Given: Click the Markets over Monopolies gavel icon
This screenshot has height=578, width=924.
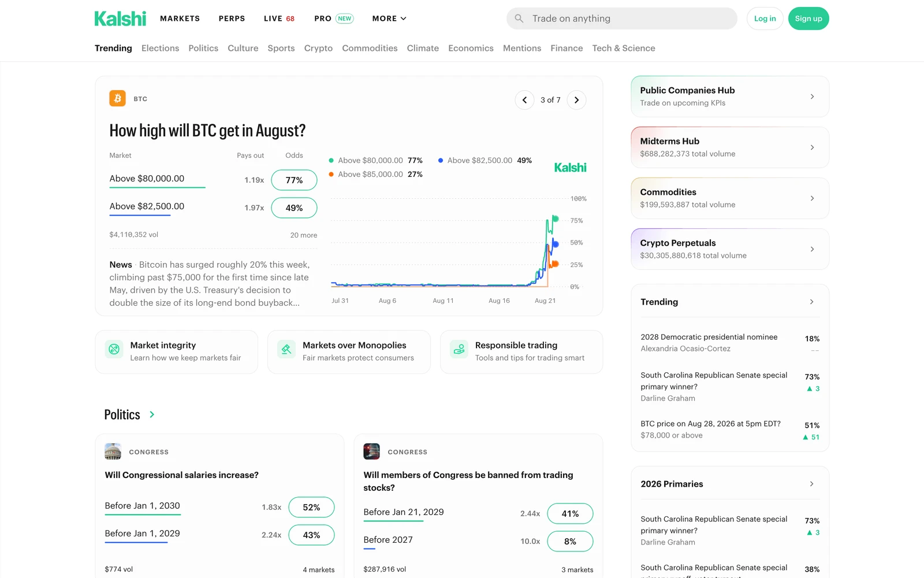Looking at the screenshot, I should 286,349.
